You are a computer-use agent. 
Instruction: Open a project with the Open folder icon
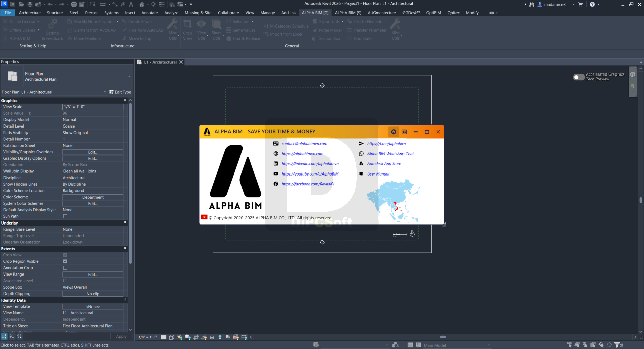click(21, 4)
